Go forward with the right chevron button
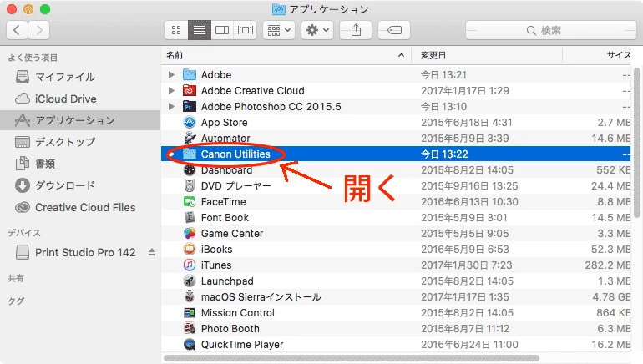 39,30
